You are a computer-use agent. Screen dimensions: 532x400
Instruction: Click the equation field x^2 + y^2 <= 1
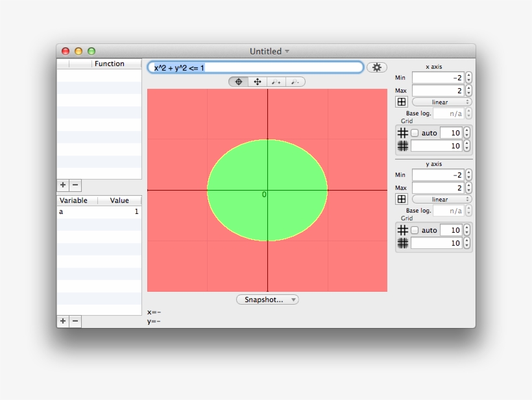point(256,67)
